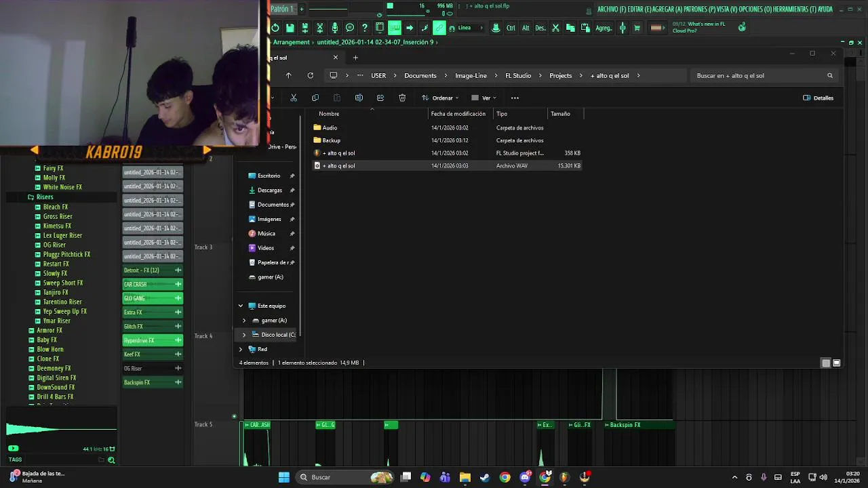Open Descargas in Explorer sidebar
This screenshot has height=488, width=868.
click(269, 190)
